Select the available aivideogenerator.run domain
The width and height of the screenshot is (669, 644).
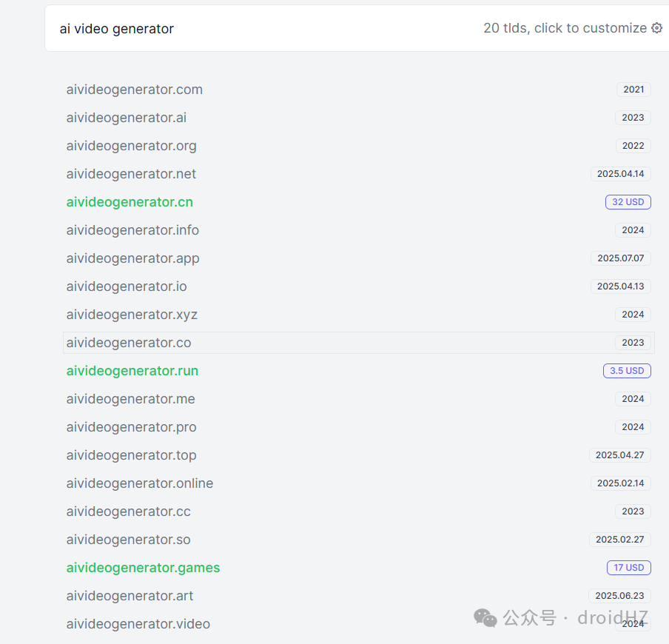click(132, 371)
